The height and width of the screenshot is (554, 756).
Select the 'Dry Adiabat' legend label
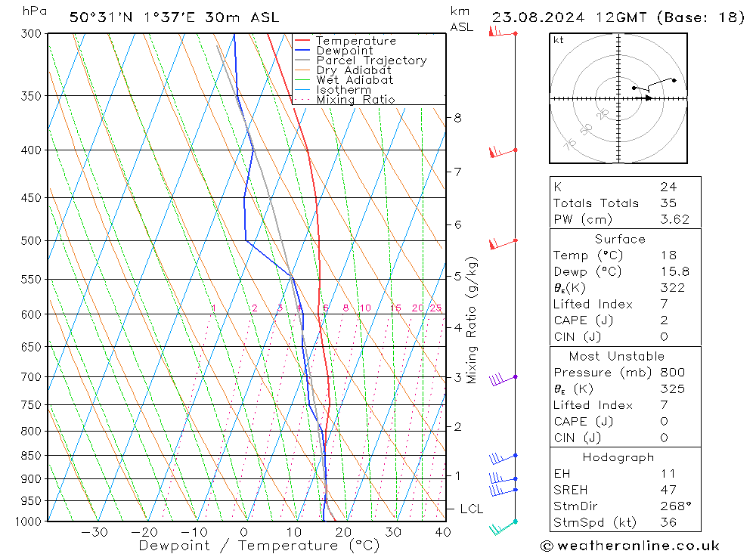point(353,70)
